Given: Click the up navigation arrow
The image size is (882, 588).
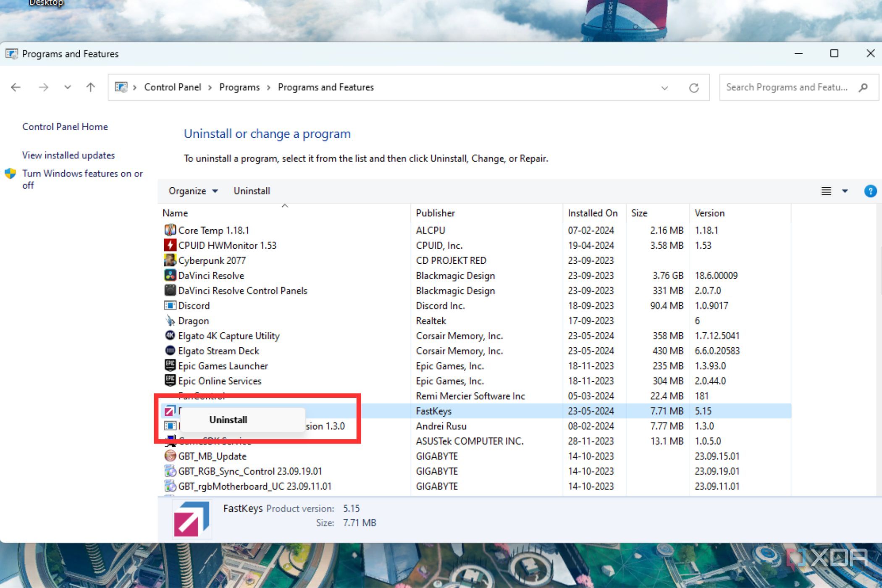Looking at the screenshot, I should point(90,87).
